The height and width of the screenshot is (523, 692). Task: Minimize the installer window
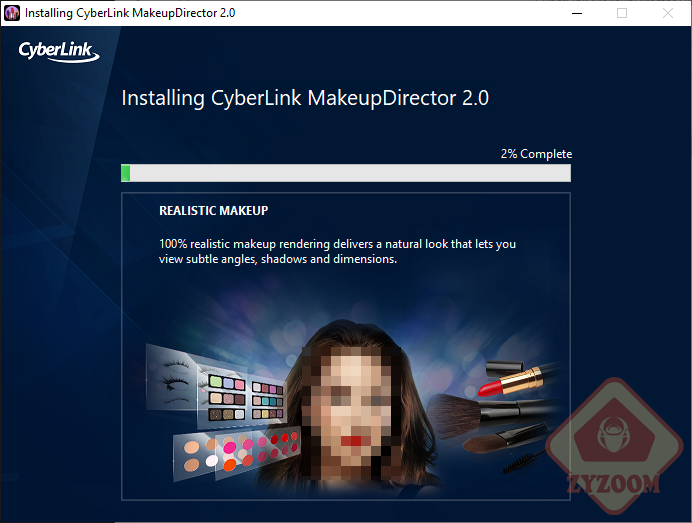(x=577, y=13)
